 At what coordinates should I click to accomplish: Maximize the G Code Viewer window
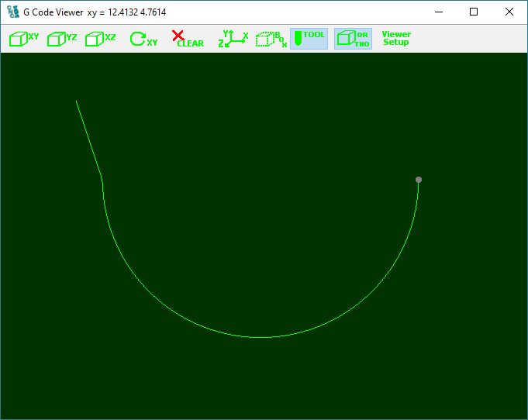[x=474, y=12]
